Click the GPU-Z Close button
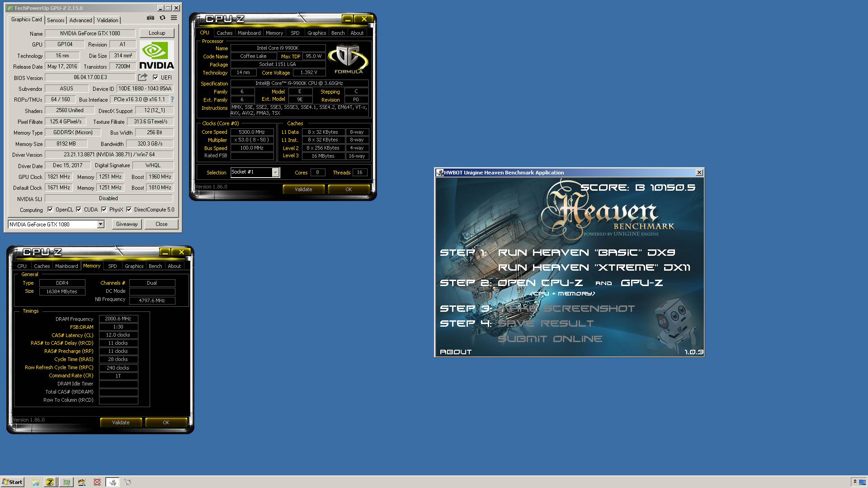 click(161, 224)
